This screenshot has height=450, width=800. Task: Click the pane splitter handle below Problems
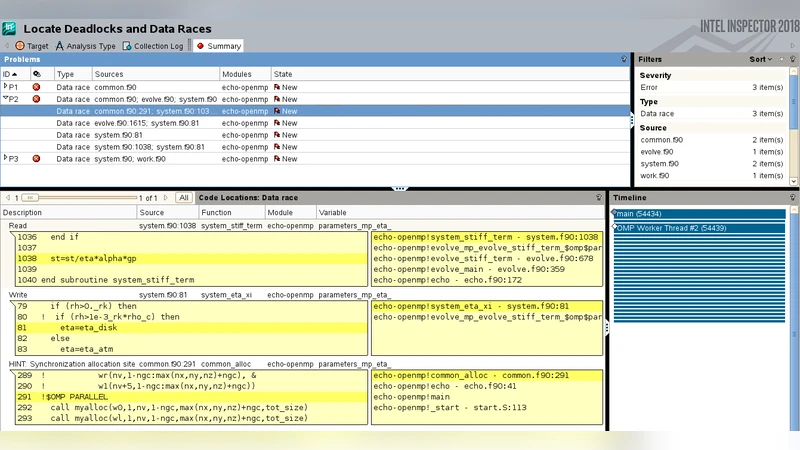coord(399,189)
